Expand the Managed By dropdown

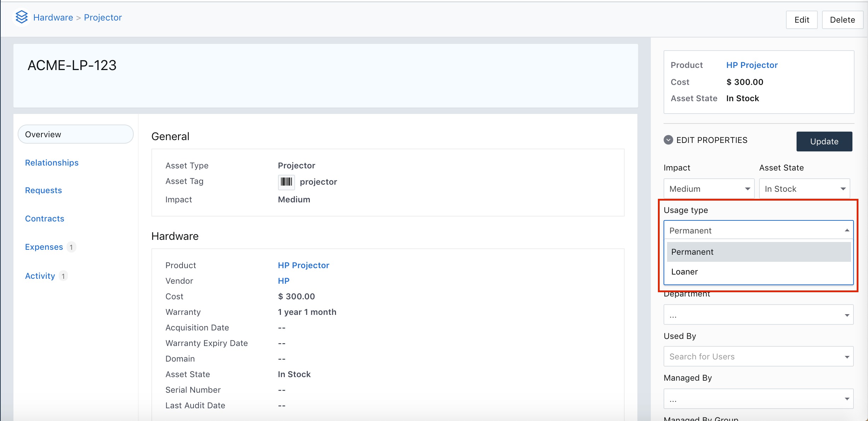point(758,399)
